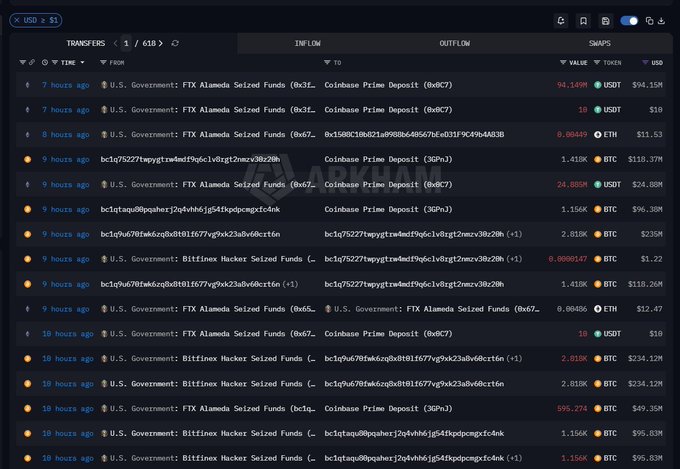Click (+1) next to recipient on $235M row
Image resolution: width=680 pixels, height=469 pixels.
coord(514,234)
